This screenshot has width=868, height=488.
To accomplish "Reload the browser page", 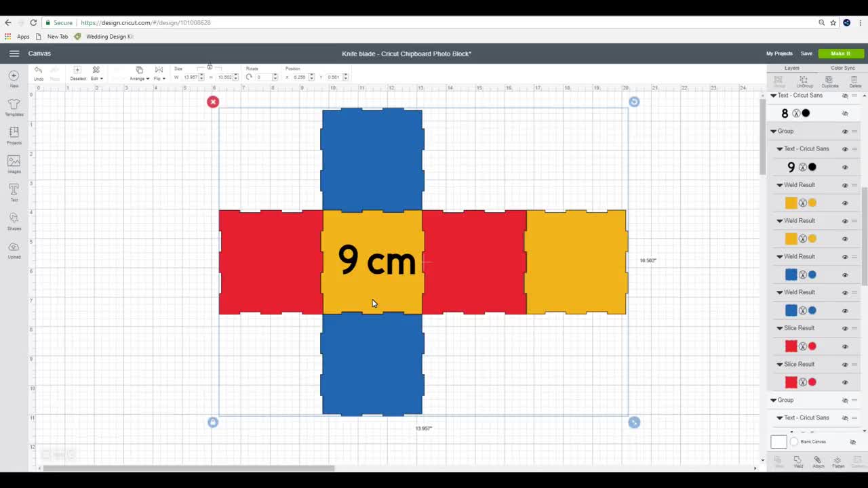I will [33, 22].
